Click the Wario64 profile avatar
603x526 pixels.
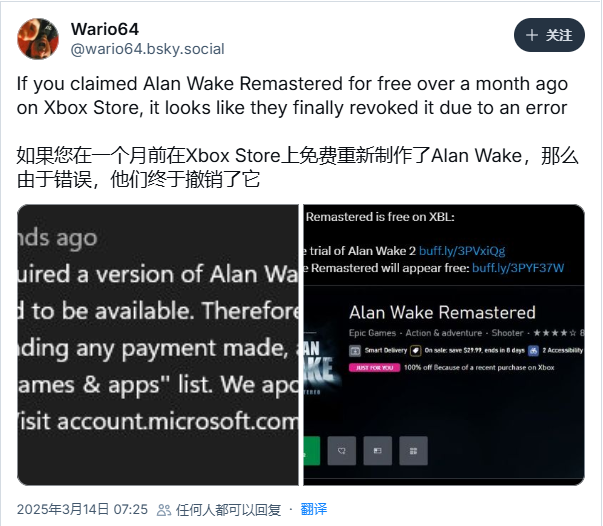(x=38, y=39)
